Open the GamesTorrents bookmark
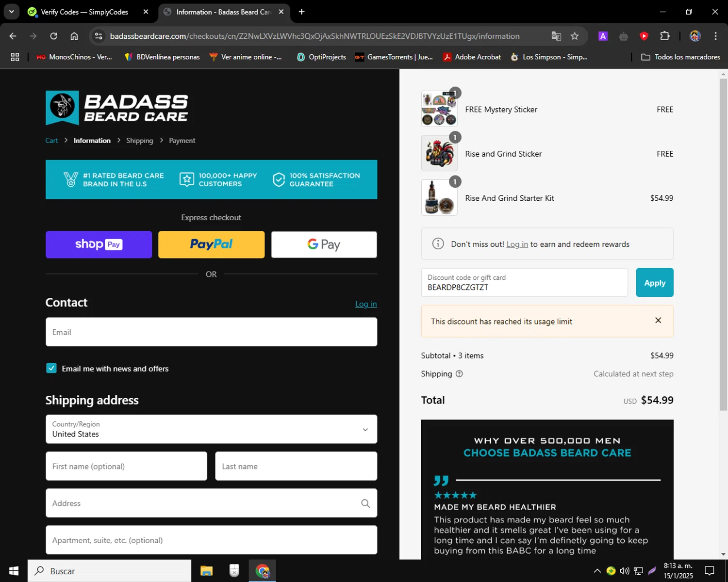Screen dimensions: 728x582 click(394, 57)
